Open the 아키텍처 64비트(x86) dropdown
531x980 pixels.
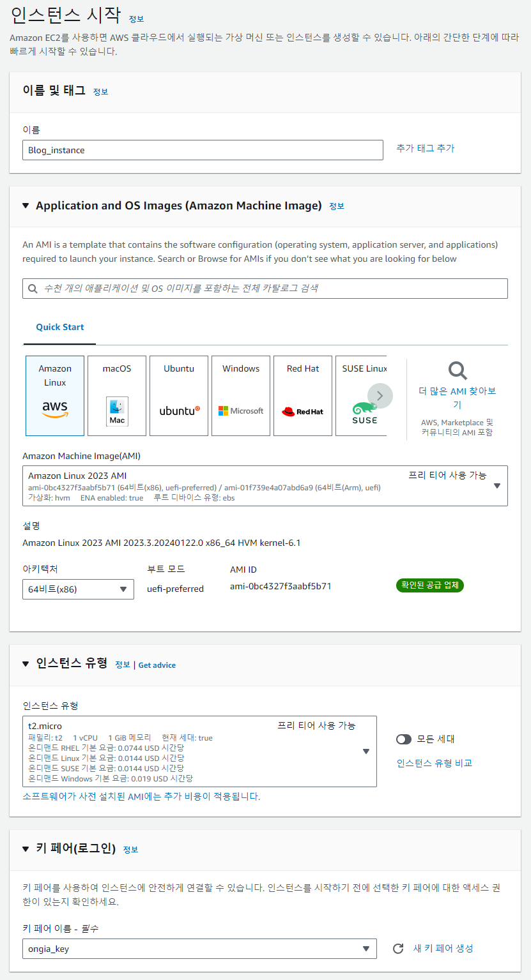[78, 589]
